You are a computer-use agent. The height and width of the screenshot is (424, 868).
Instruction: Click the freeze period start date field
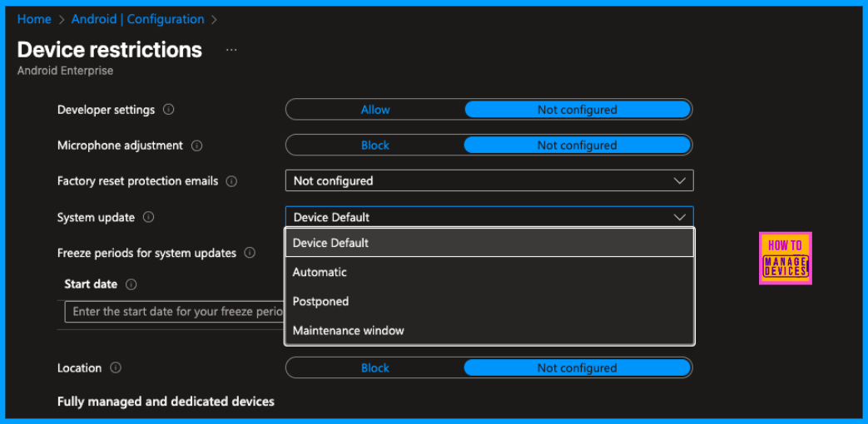coord(175,311)
